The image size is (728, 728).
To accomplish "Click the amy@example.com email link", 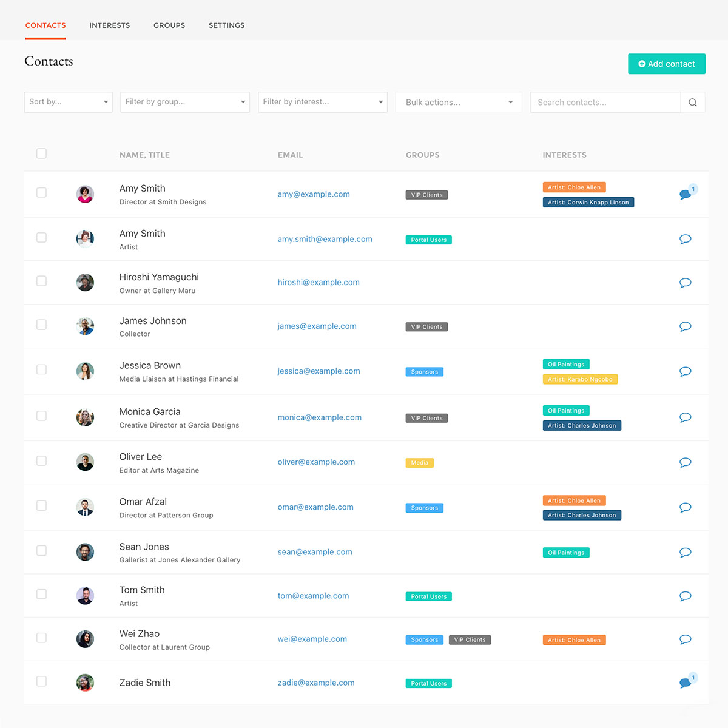I will pos(314,194).
